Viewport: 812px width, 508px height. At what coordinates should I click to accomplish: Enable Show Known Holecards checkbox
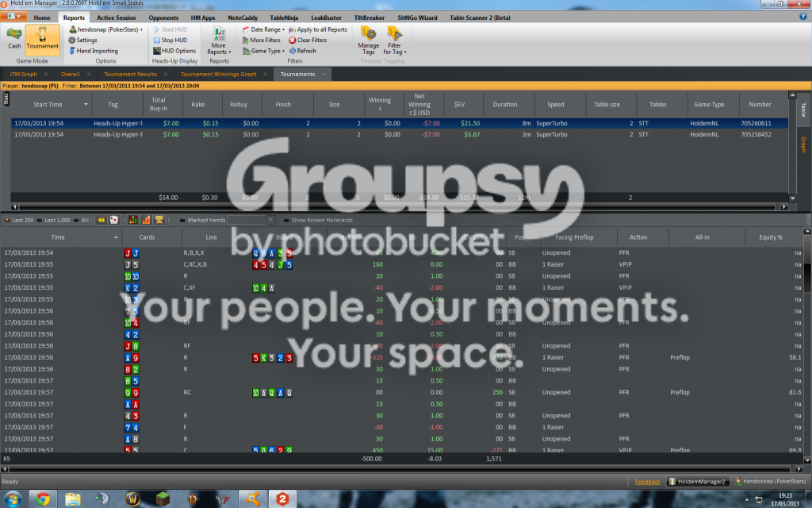coord(285,221)
